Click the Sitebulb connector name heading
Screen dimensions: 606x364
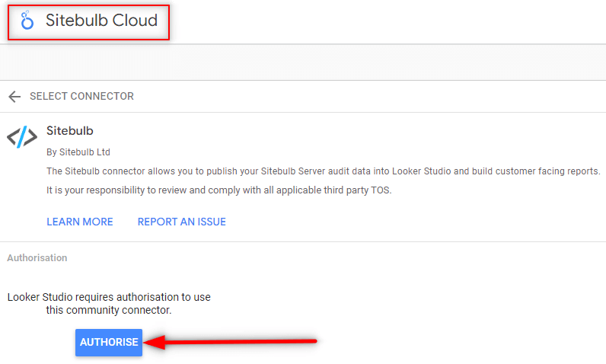pos(69,131)
